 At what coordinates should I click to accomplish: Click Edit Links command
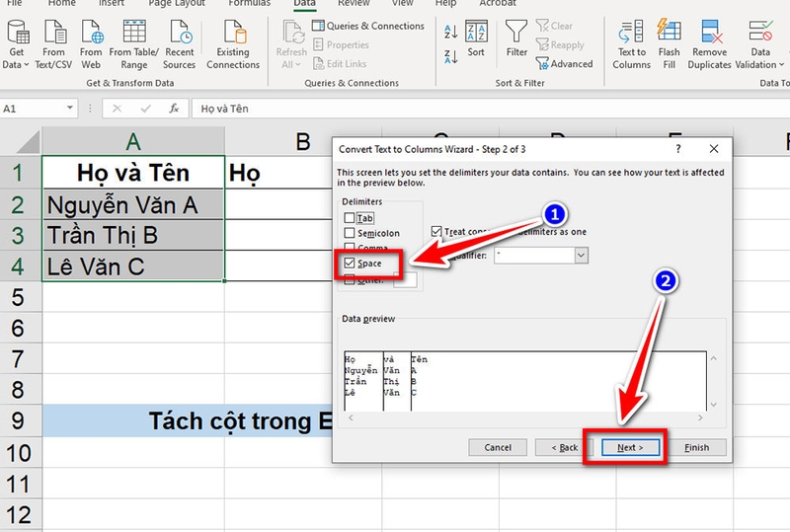click(x=340, y=64)
